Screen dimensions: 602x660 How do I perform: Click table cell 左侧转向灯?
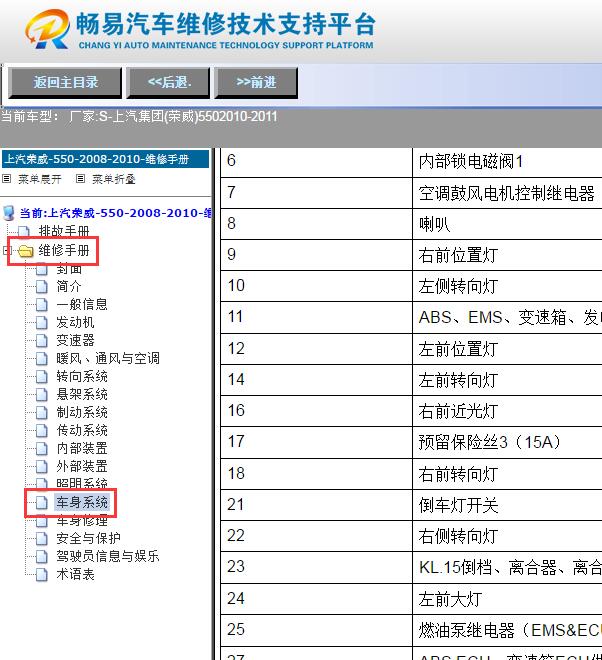(x=507, y=286)
